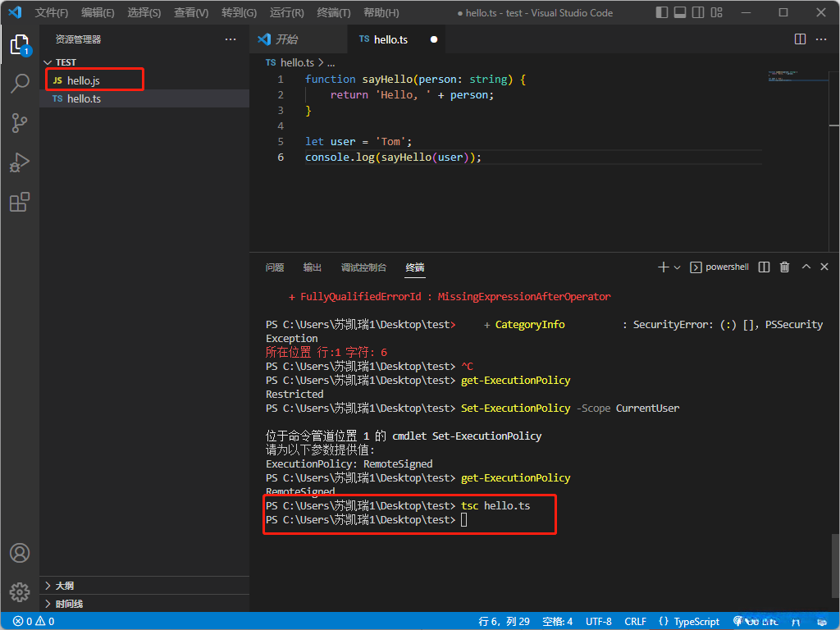Open the Terminal (终端) menu
This screenshot has width=840, height=630.
[333, 13]
